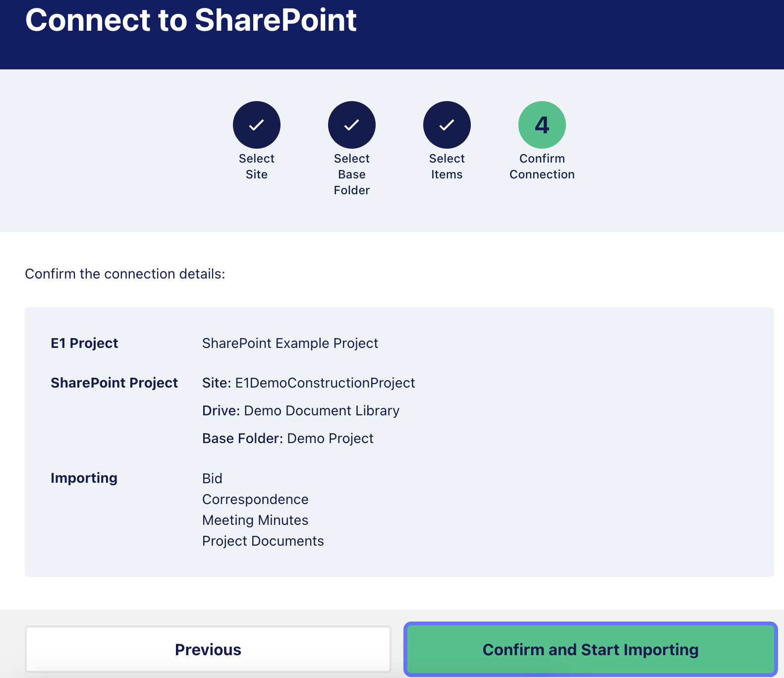Viewport: 784px width, 678px height.
Task: Click the 'Connect to SharePoint' heading
Action: (x=191, y=20)
